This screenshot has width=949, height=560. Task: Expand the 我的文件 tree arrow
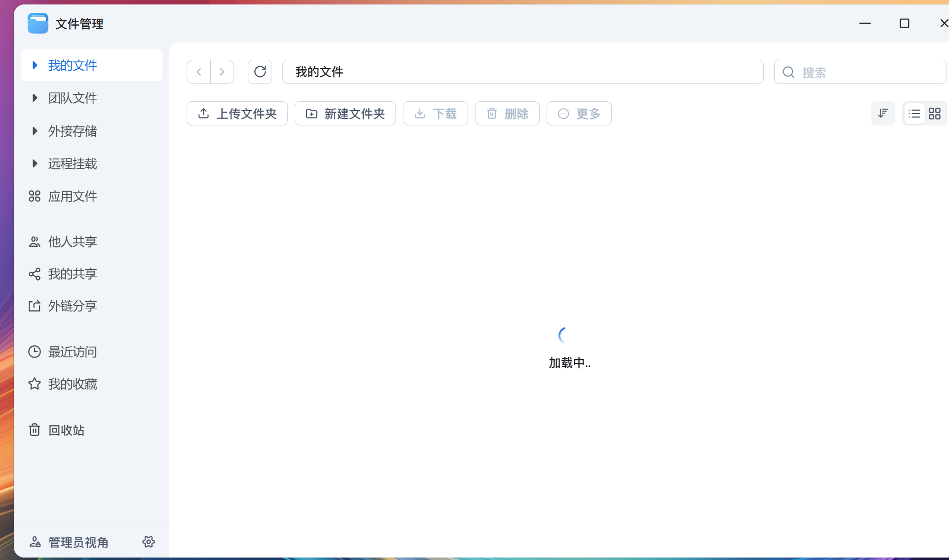coord(35,65)
